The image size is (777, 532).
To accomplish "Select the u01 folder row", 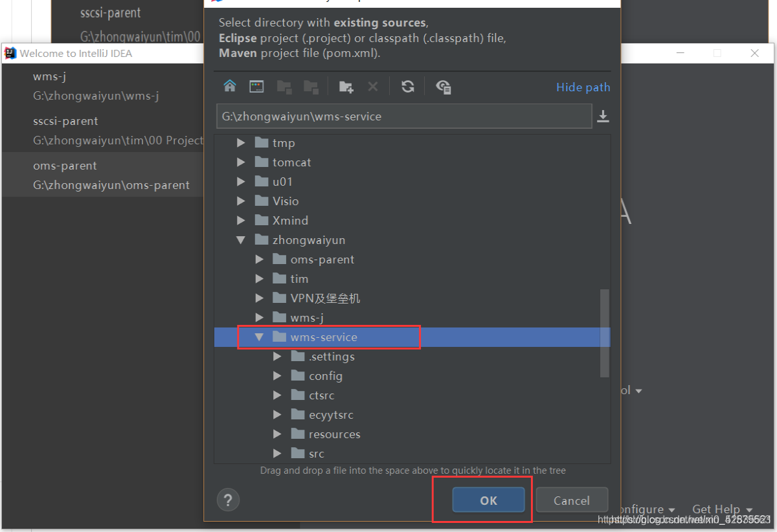I will click(412, 181).
